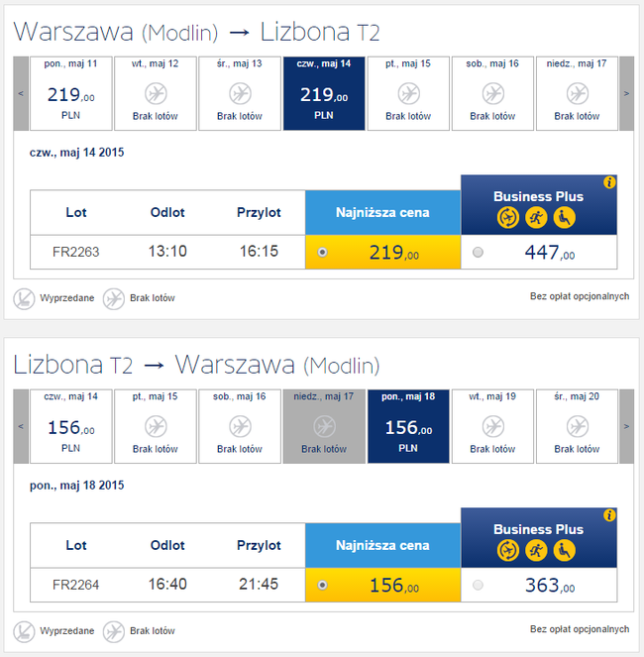Show later return dates with right arrow

[x=626, y=426]
